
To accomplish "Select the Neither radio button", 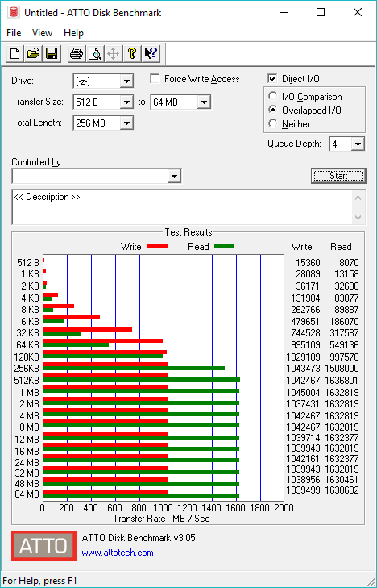I will (x=272, y=123).
